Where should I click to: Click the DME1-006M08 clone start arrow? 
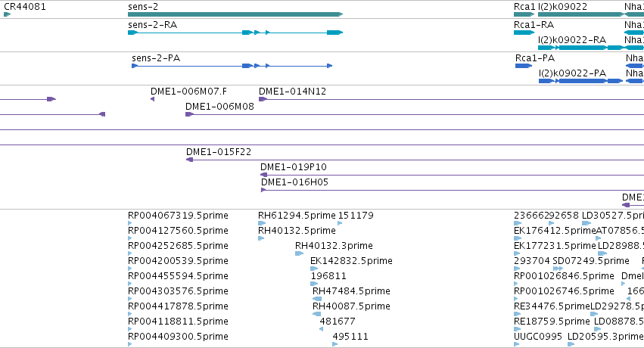(x=189, y=114)
